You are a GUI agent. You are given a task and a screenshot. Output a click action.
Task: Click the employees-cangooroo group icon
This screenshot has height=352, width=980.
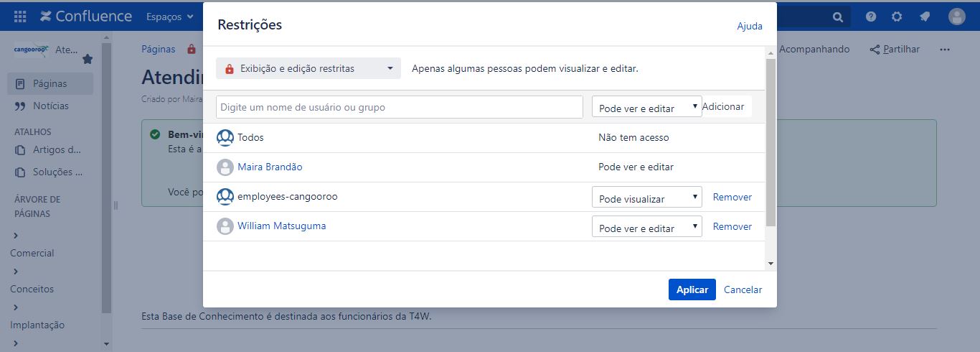coord(225,196)
